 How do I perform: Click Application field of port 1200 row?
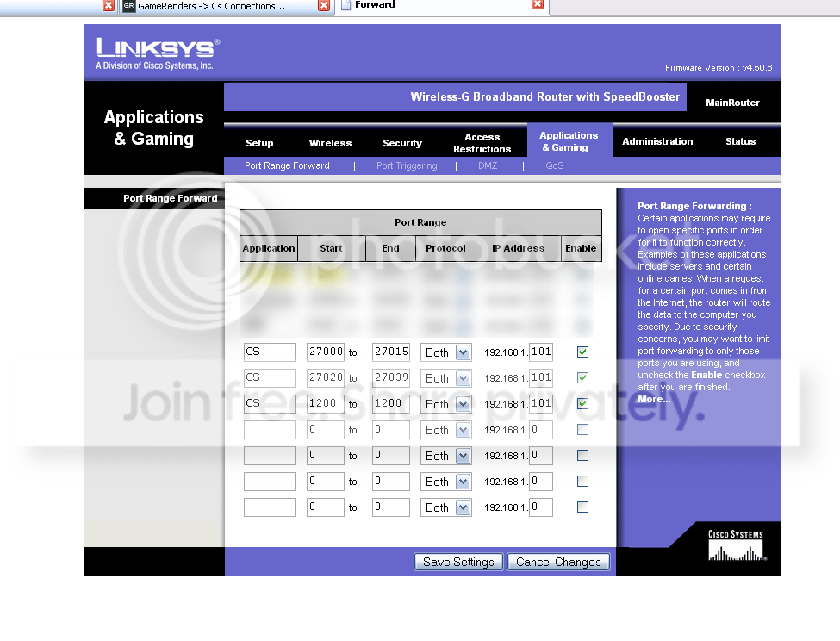pos(270,403)
